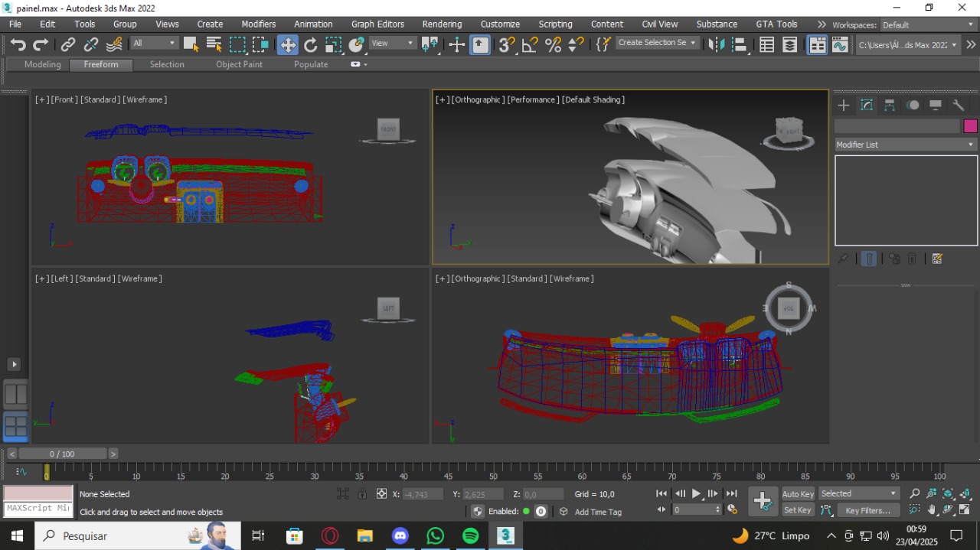This screenshot has width=980, height=550.
Task: Toggle the Selection Lock padlock
Action: tap(362, 494)
